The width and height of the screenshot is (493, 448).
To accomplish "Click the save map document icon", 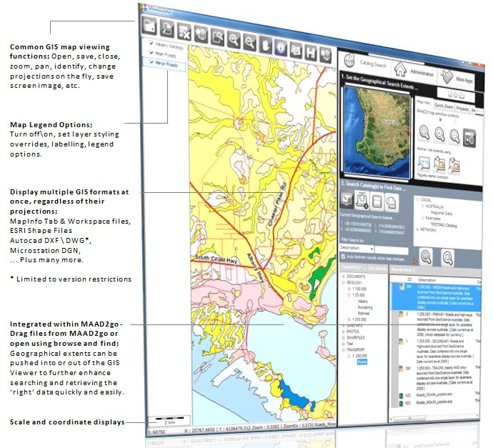I will tap(167, 29).
